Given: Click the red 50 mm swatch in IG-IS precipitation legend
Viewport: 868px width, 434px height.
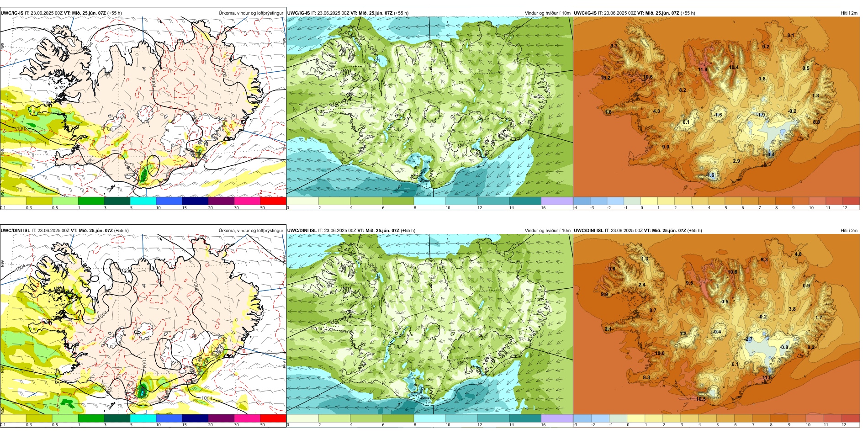Looking at the screenshot, I should pos(273,201).
